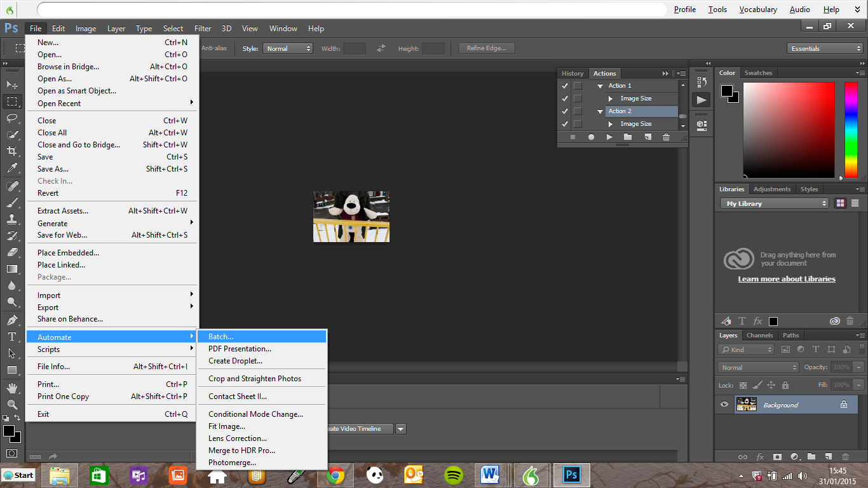Choose the Horizontal Type tool
The width and height of the screenshot is (868, 488).
tap(13, 337)
